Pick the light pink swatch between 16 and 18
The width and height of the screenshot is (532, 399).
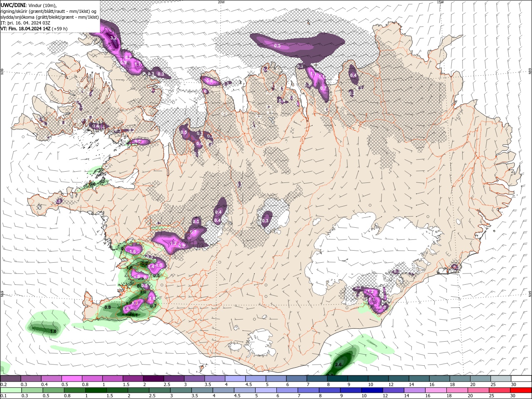[x=436, y=390]
